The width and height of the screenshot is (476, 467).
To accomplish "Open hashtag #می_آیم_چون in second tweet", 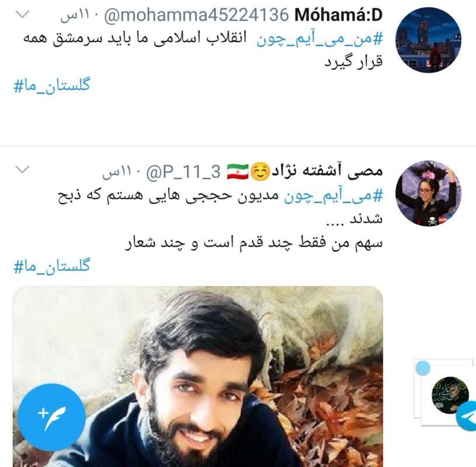I will 333,196.
